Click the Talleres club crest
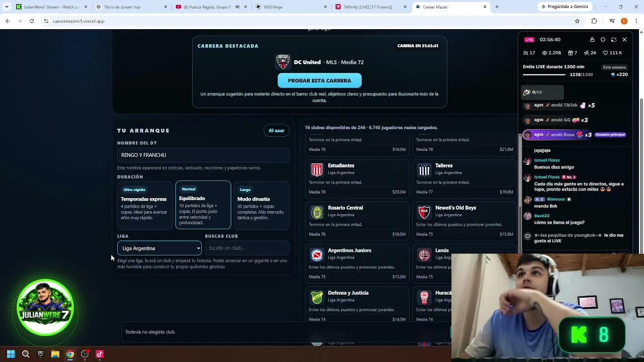Screen dimensions: 644x362 (x=424, y=169)
